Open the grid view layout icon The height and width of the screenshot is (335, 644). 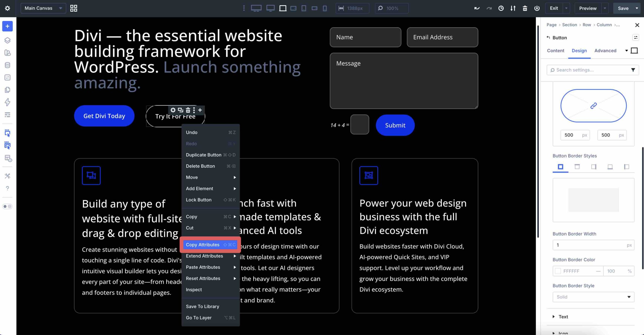coord(73,8)
